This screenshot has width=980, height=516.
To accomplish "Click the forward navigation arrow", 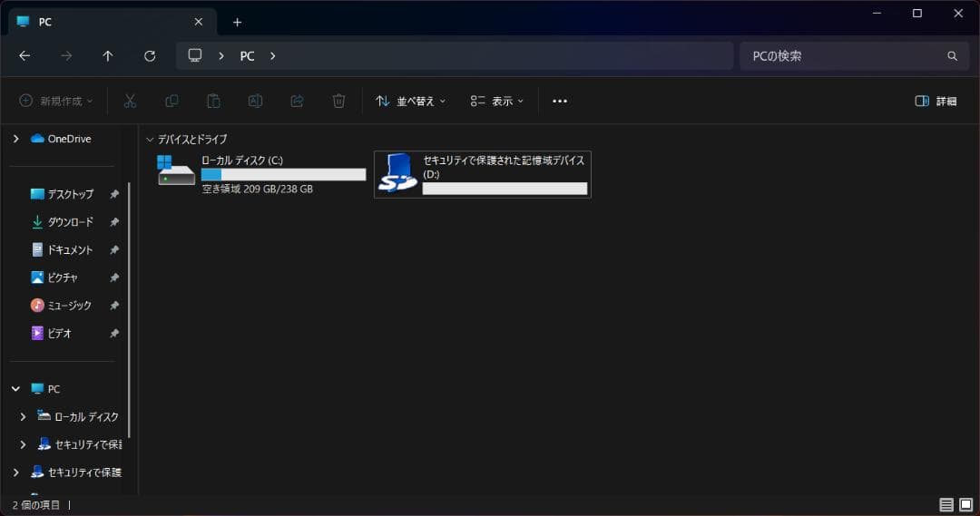I will pos(66,56).
